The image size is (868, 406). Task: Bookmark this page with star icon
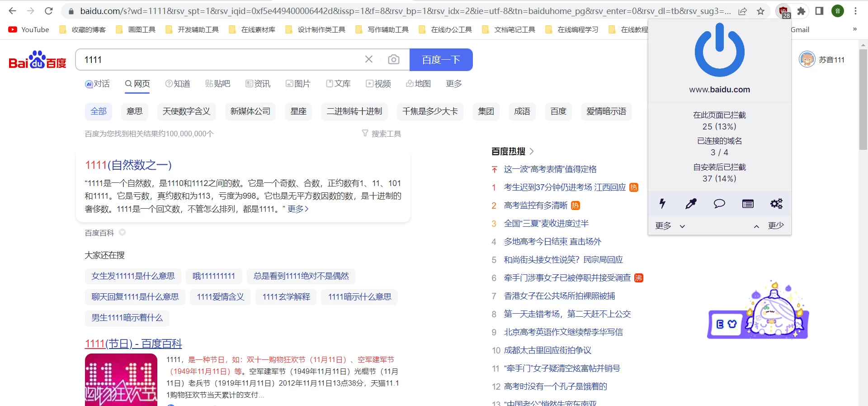pos(761,11)
